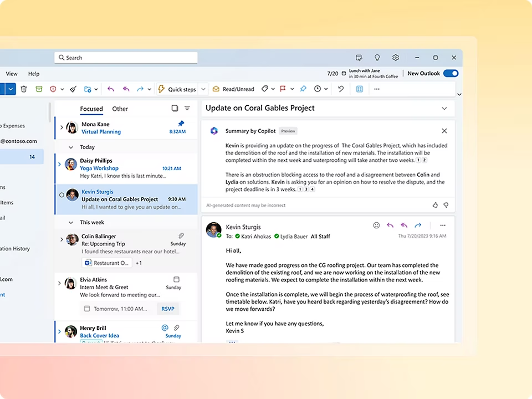Open the Move to dropdown arrow
The width and height of the screenshot is (532, 399).
tap(96, 90)
